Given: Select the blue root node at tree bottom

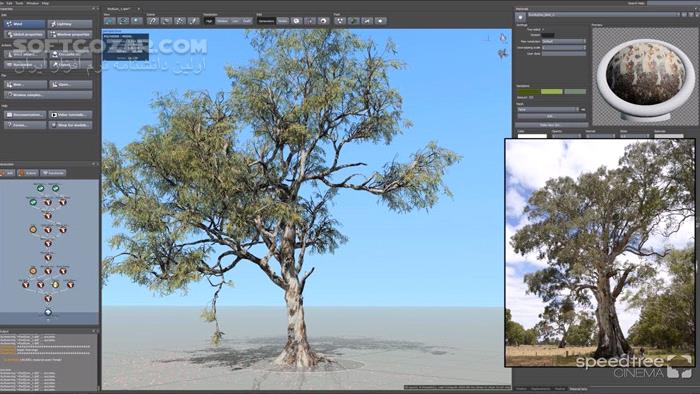Looking at the screenshot, I should pos(48,312).
